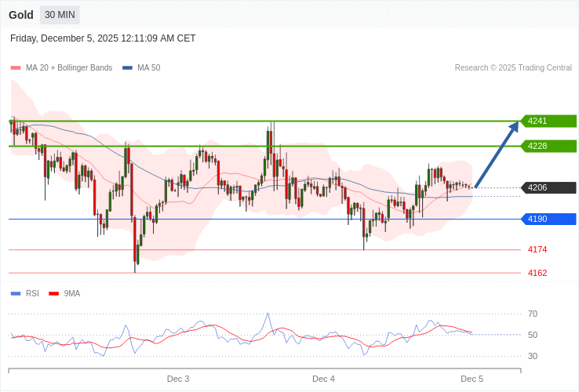The image size is (579, 392).
Task: Click the Dec 3 date axis marker
Action: [x=178, y=379]
